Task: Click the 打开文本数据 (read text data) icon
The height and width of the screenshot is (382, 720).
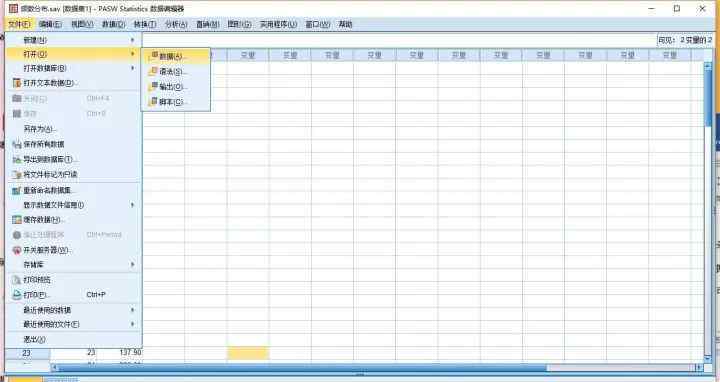Action: tap(17, 83)
